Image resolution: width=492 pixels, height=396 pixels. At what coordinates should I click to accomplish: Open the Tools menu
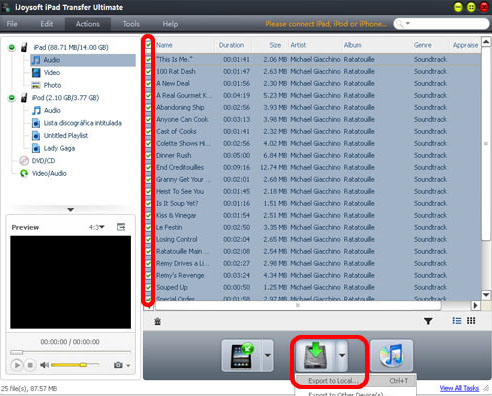131,24
